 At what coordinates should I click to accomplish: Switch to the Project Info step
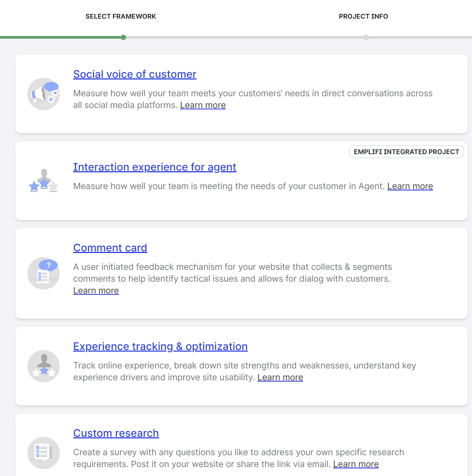[x=363, y=16]
